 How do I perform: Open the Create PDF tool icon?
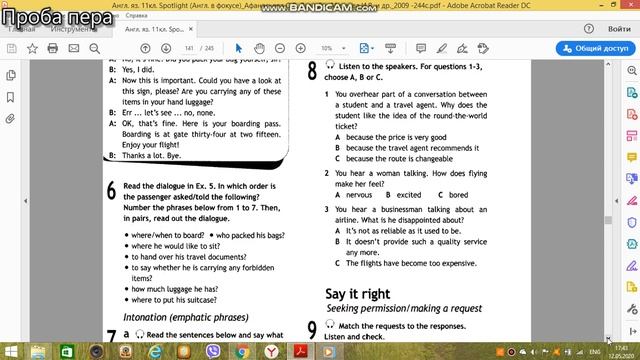click(x=632, y=114)
